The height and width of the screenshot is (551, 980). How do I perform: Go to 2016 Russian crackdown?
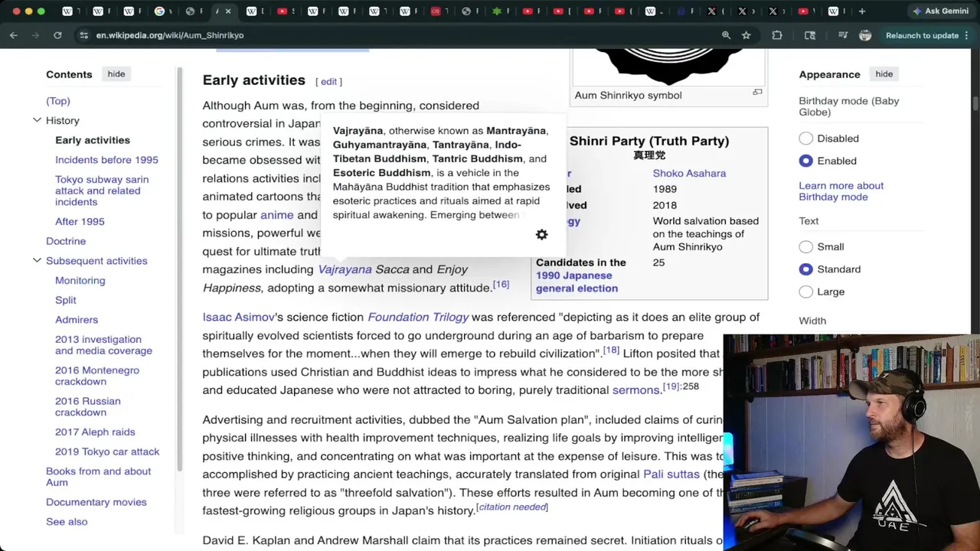87,406
